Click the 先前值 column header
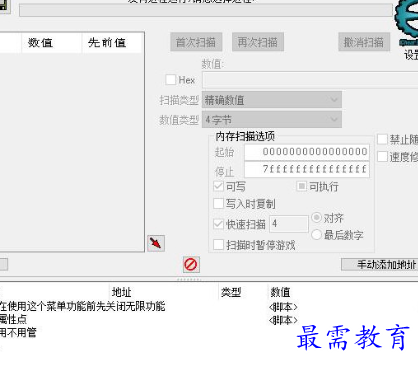The height and width of the screenshot is (369, 418). click(113, 43)
